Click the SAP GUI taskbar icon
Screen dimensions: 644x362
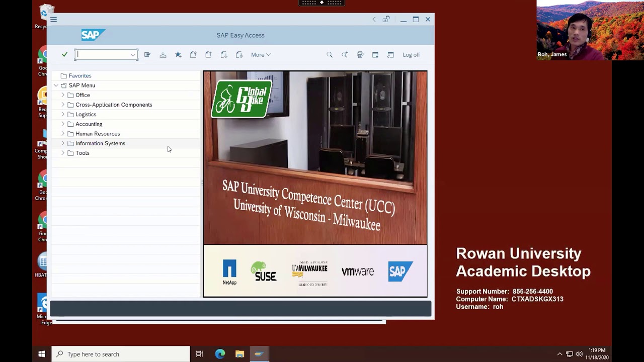[259, 354]
